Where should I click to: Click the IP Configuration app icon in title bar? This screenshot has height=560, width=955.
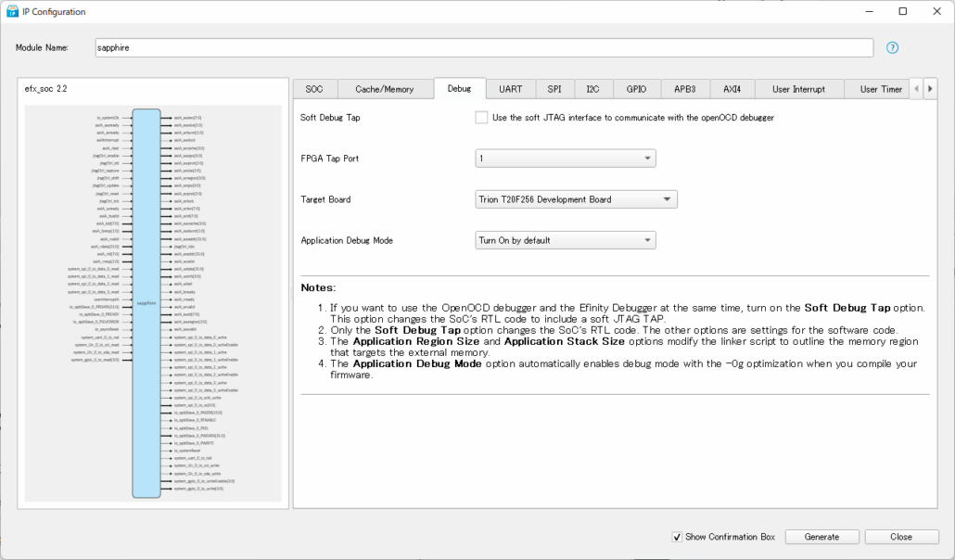(12, 11)
